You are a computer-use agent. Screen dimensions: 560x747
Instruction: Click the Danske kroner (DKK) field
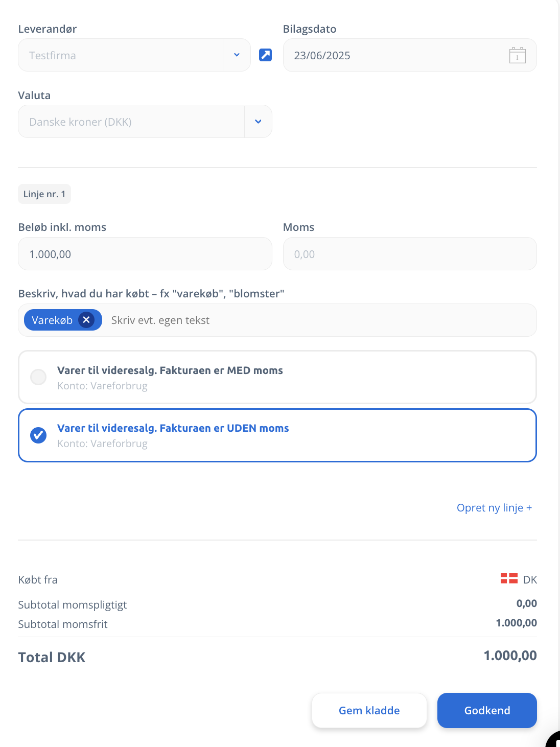(131, 122)
